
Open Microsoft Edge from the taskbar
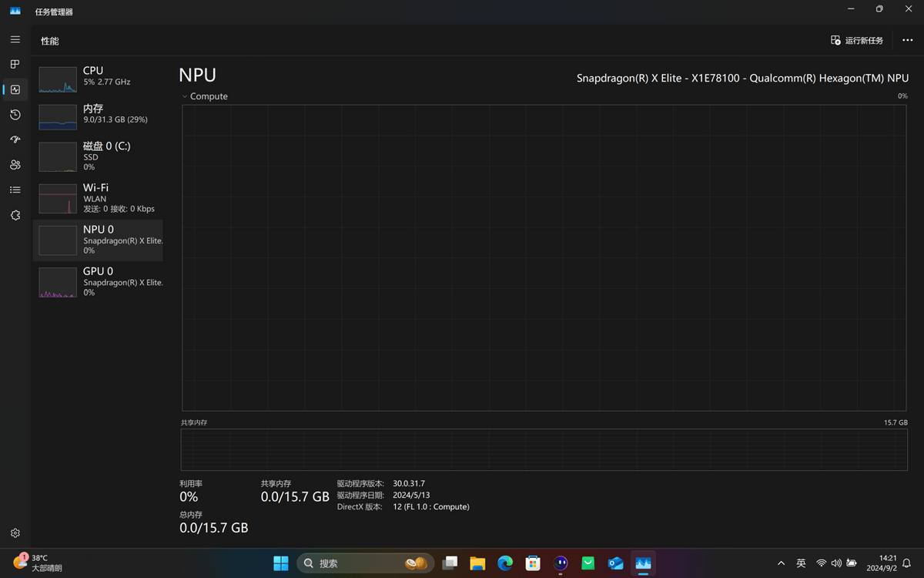[x=505, y=563]
